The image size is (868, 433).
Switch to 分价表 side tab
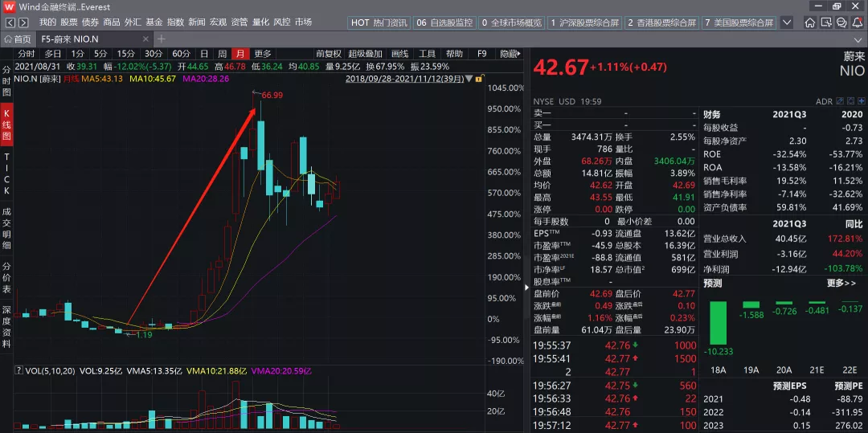[6, 278]
